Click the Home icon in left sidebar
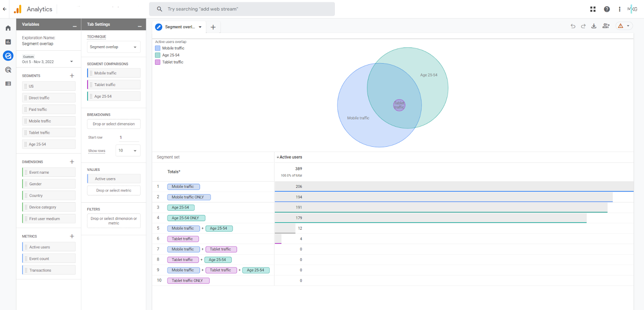 [8, 28]
